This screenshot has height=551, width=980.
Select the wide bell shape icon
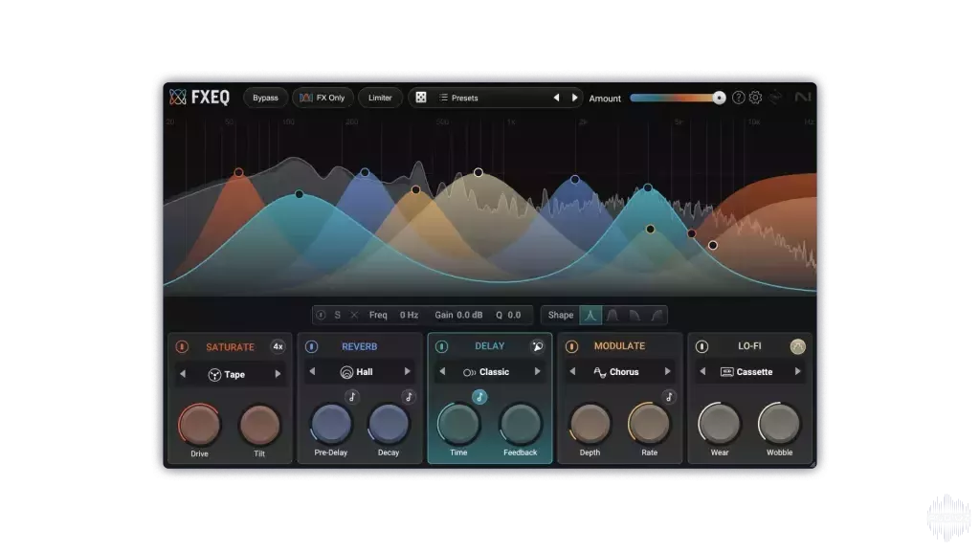point(612,315)
